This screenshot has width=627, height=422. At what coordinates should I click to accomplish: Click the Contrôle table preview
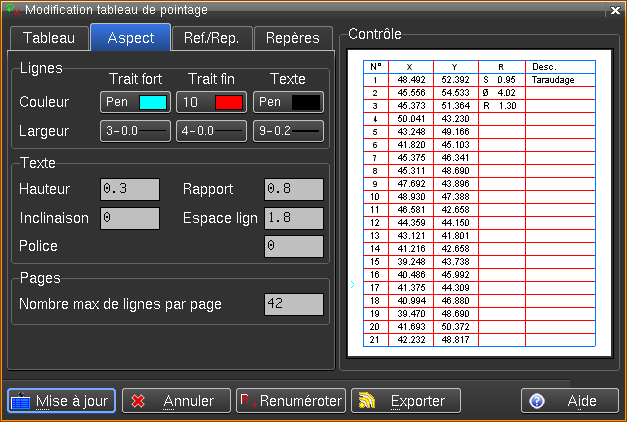coord(478,202)
